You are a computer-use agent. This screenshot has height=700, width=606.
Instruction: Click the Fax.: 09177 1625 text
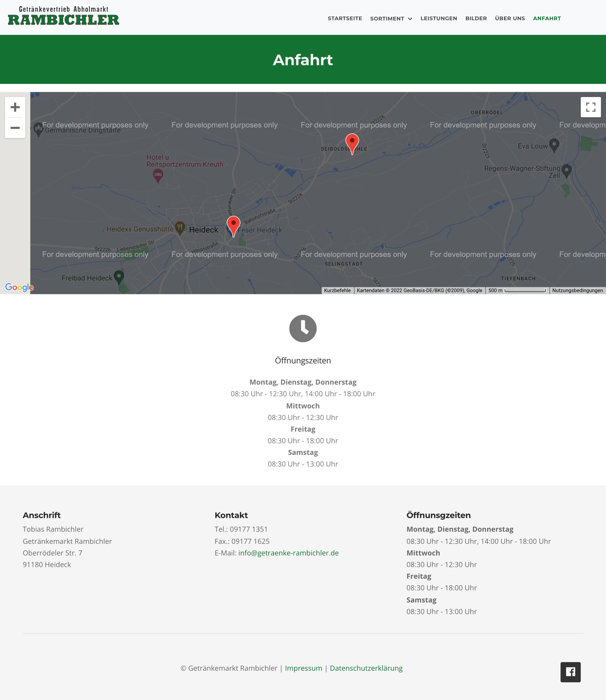(x=242, y=541)
